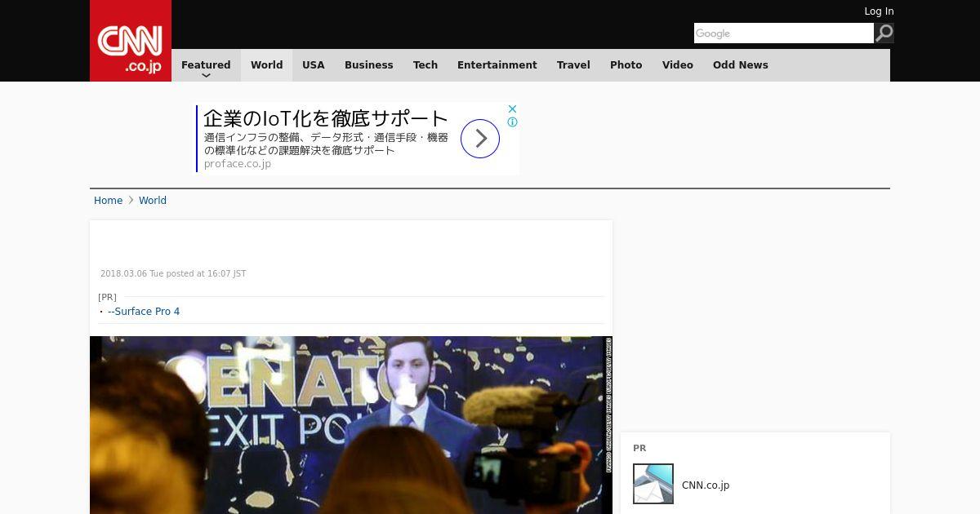Image resolution: width=980 pixels, height=514 pixels.
Task: Open the Senate exit poll article image
Action: [x=351, y=425]
